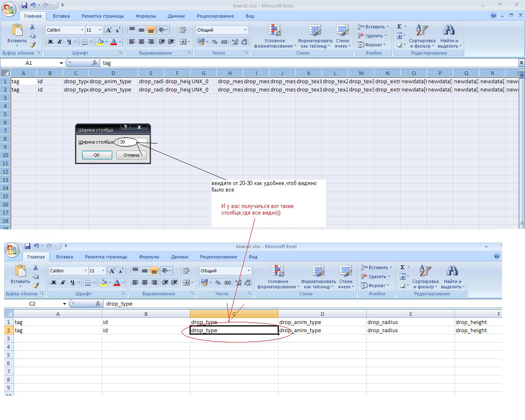The image size is (525, 420).
Task: Toggle italic (К) in the lower window
Action: point(63,283)
